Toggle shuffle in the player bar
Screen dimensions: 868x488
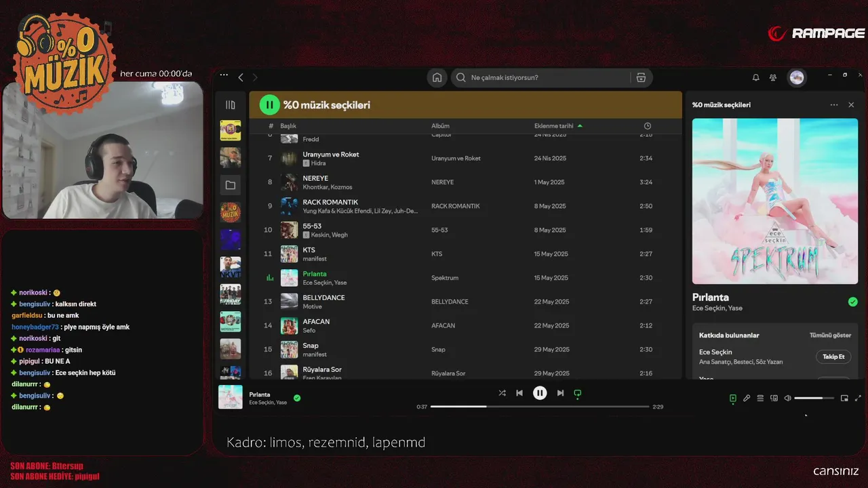tap(502, 392)
